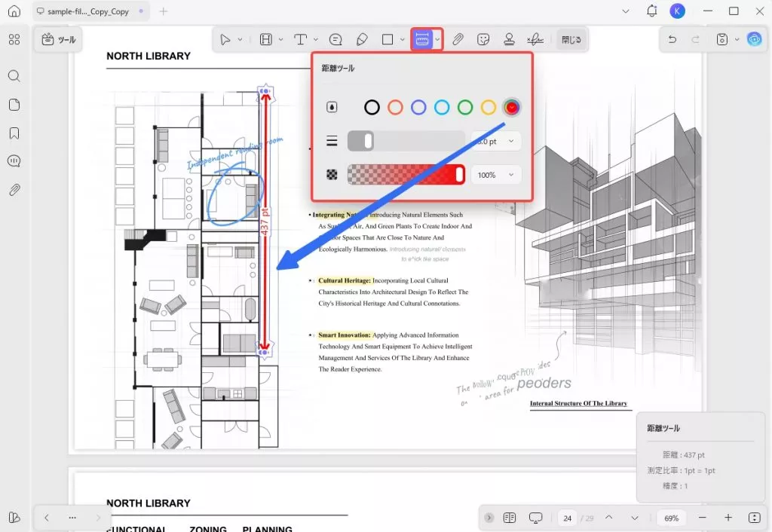Go to the home screen icon
Image resolution: width=772 pixels, height=532 pixels.
click(14, 11)
